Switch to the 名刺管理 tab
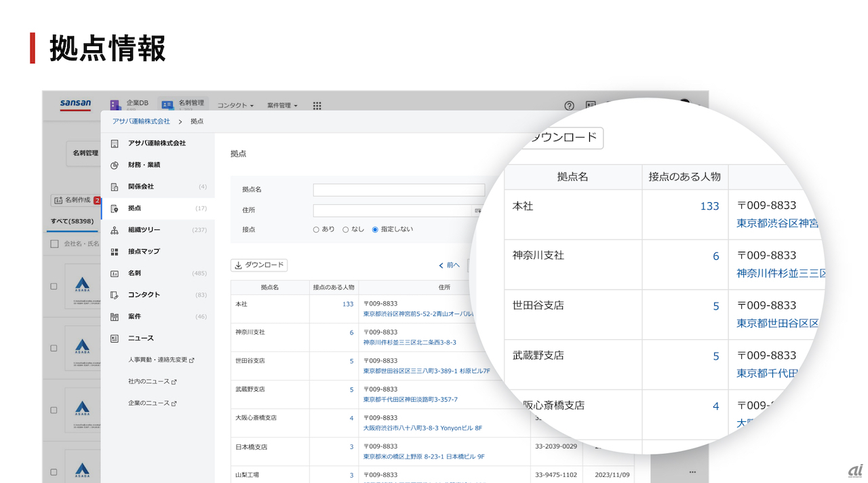 pos(184,105)
